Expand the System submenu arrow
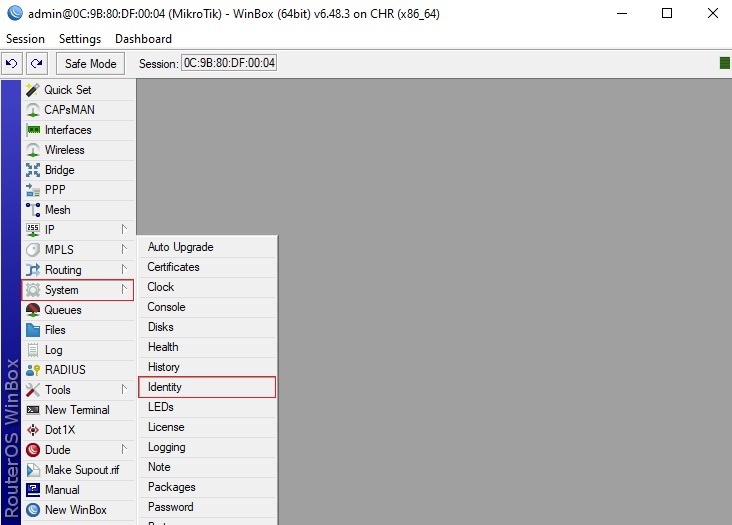The width and height of the screenshot is (732, 525). (x=124, y=289)
